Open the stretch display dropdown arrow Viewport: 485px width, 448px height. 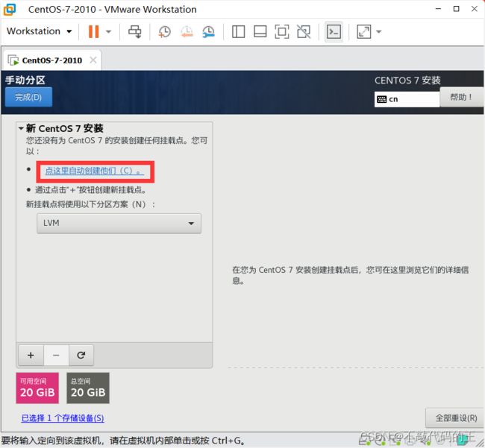379,31
